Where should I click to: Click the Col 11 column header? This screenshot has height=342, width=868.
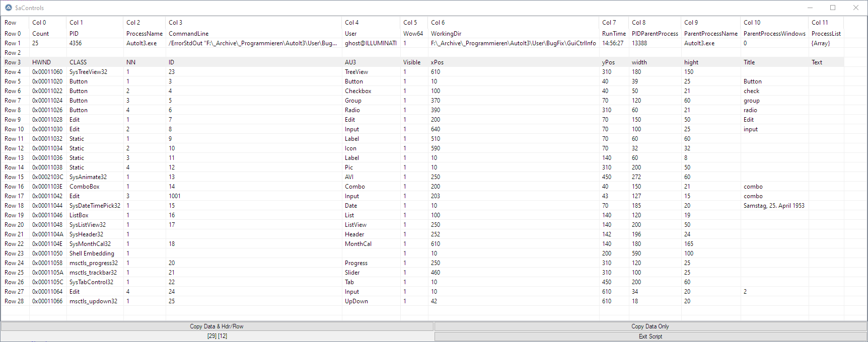820,23
